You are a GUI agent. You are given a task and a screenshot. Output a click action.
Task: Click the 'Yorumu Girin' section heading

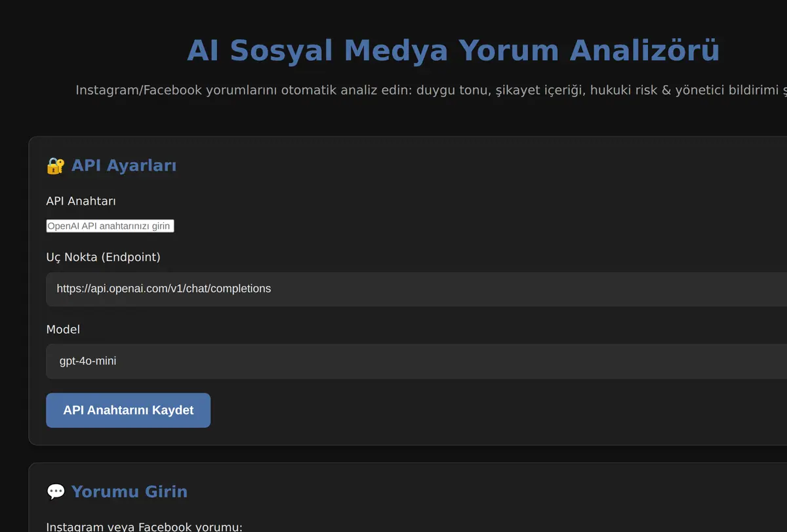coord(129,491)
